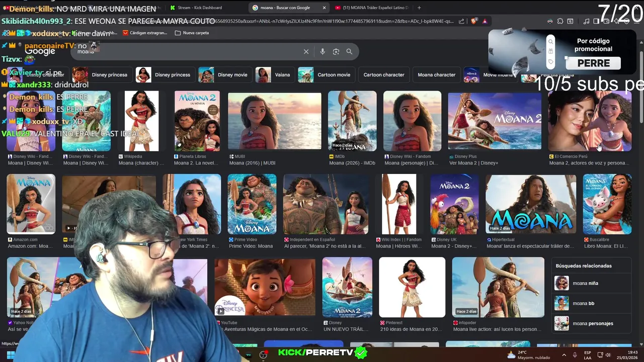Image resolution: width=644 pixels, height=362 pixels.
Task: Open the Brave Rewards triangle icon
Action: (x=485, y=21)
